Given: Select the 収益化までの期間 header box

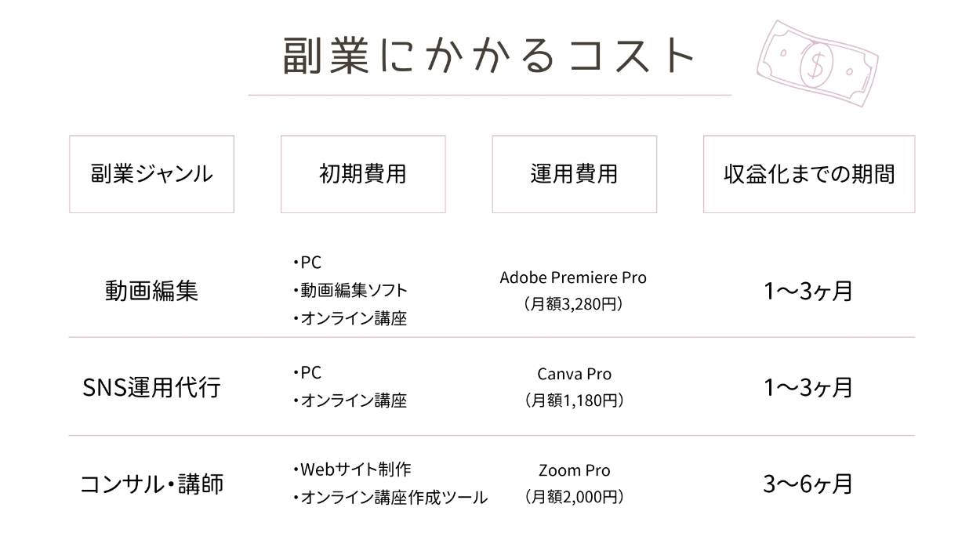Looking at the screenshot, I should 808,174.
